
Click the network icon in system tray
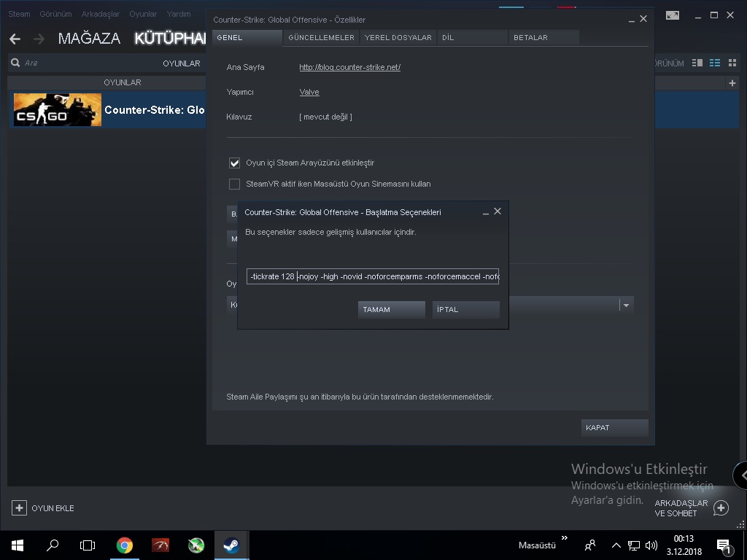(x=634, y=545)
